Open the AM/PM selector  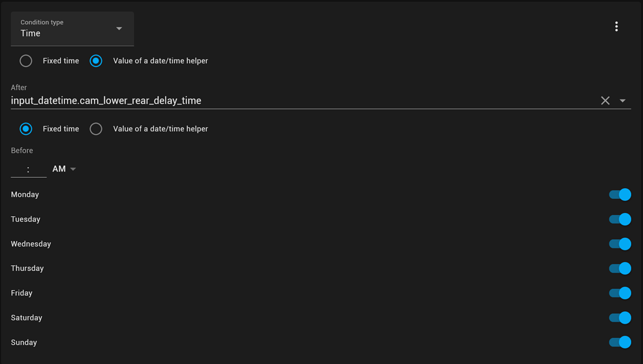[64, 168]
